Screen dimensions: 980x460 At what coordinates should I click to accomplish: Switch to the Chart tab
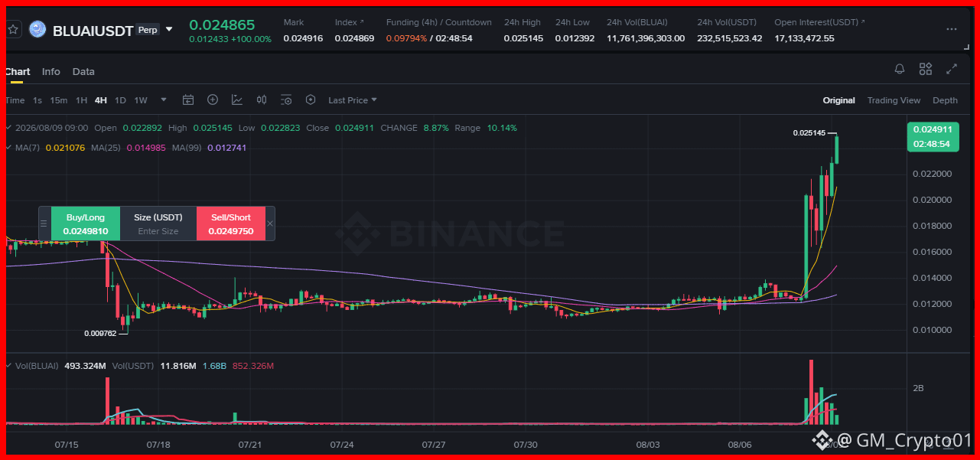pos(18,71)
